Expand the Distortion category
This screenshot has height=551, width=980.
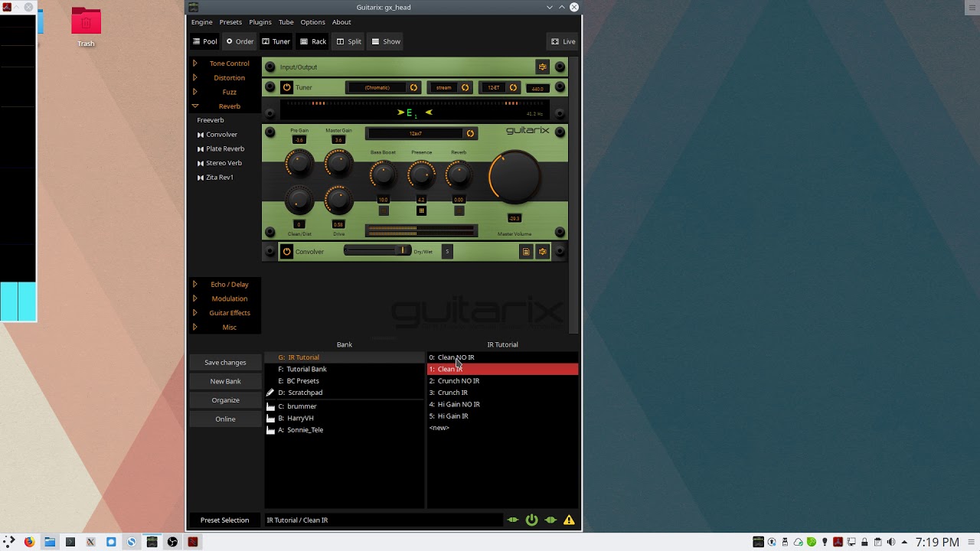point(194,77)
